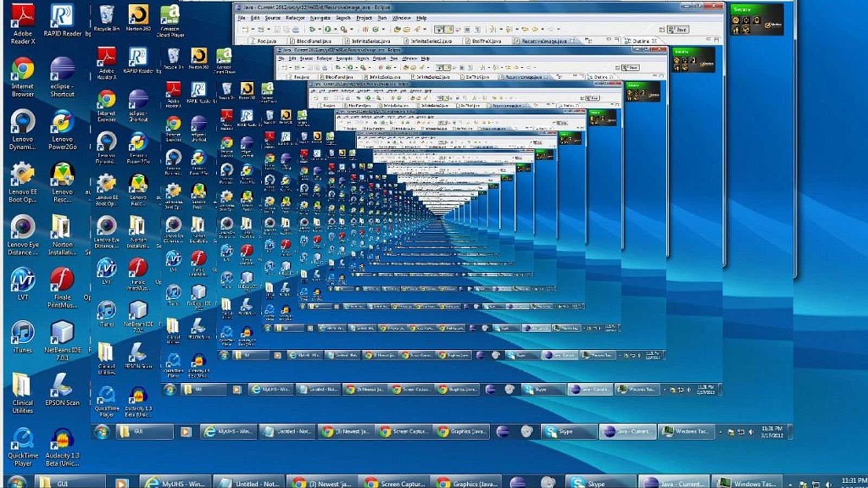The height and width of the screenshot is (488, 868).
Task: Open the largest RAPID Reader desktop icon
Action: click(62, 16)
